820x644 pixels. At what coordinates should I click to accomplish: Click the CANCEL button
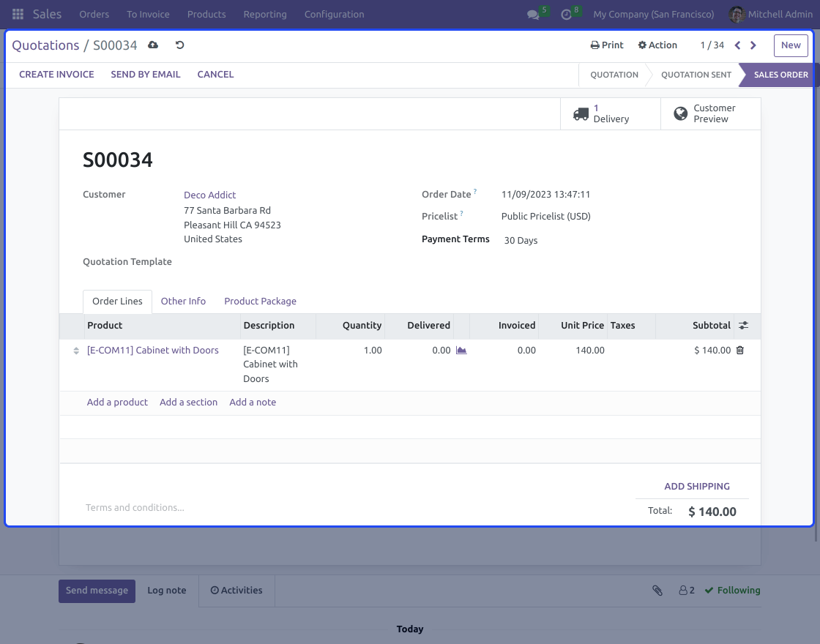(x=215, y=75)
